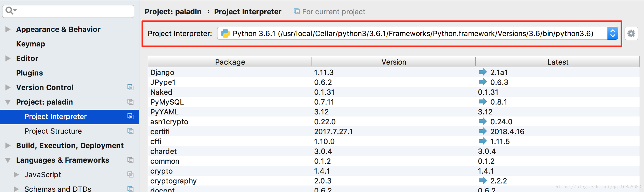Select the JPype1 package row
This screenshot has width=644, height=192.
(394, 82)
